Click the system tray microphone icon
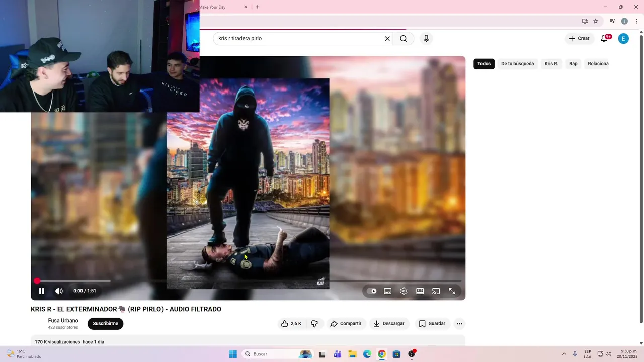 [575, 354]
